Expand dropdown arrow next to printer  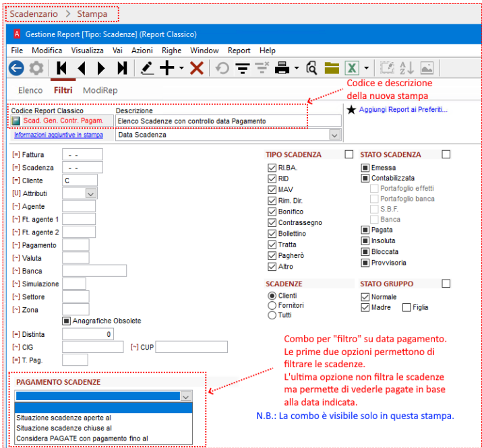(297, 68)
